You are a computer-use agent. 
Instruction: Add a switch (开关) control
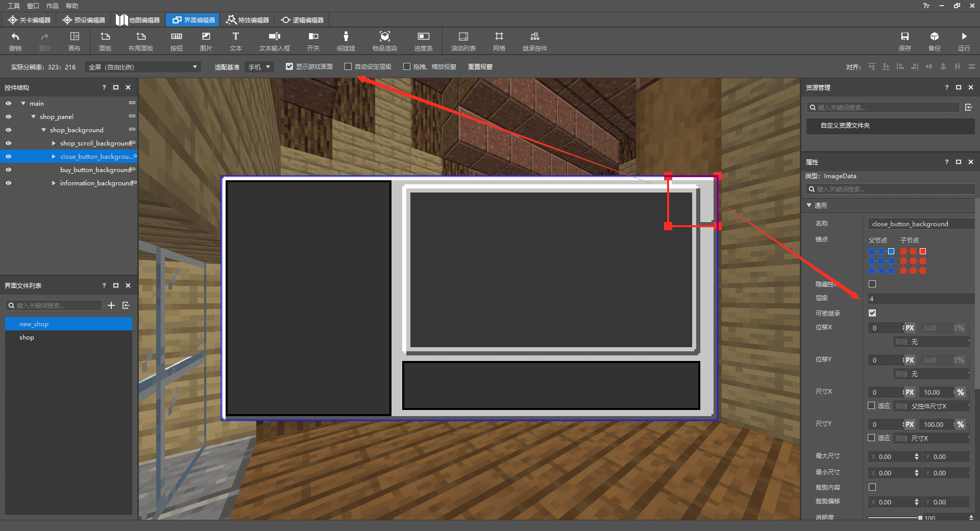[313, 41]
